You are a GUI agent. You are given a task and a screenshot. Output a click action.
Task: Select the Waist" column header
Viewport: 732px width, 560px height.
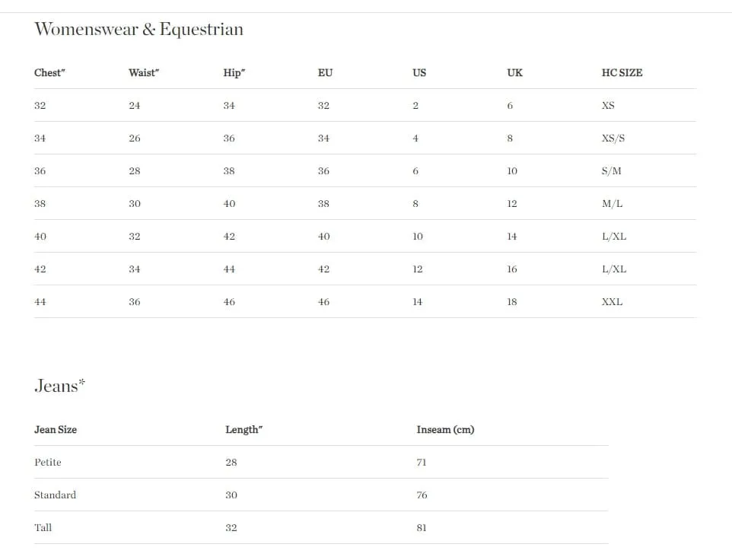click(144, 73)
